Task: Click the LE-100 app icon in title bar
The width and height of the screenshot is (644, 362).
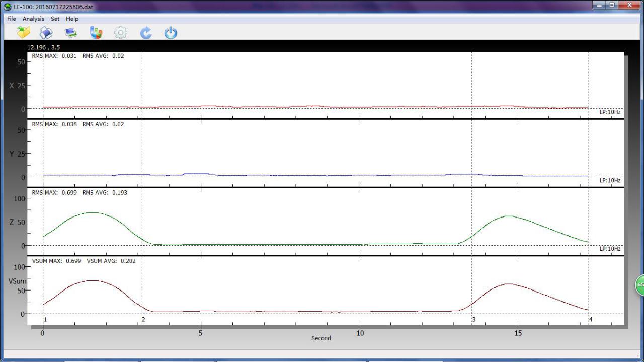Action: click(x=8, y=7)
